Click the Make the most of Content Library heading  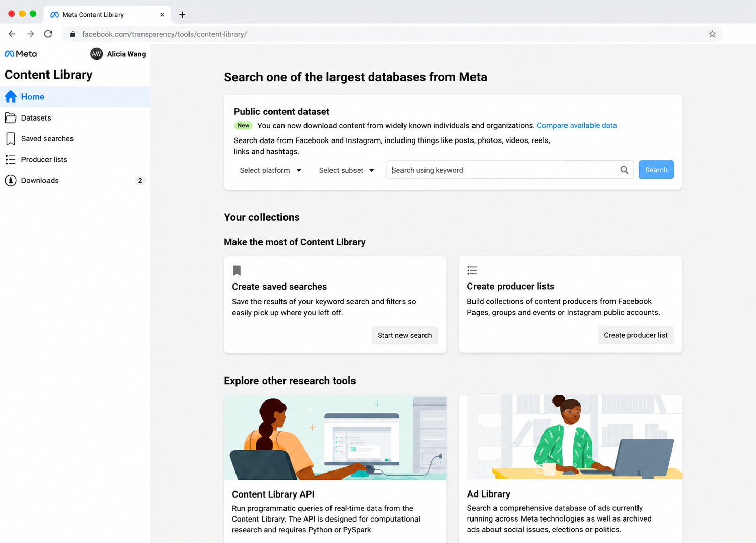coord(295,242)
